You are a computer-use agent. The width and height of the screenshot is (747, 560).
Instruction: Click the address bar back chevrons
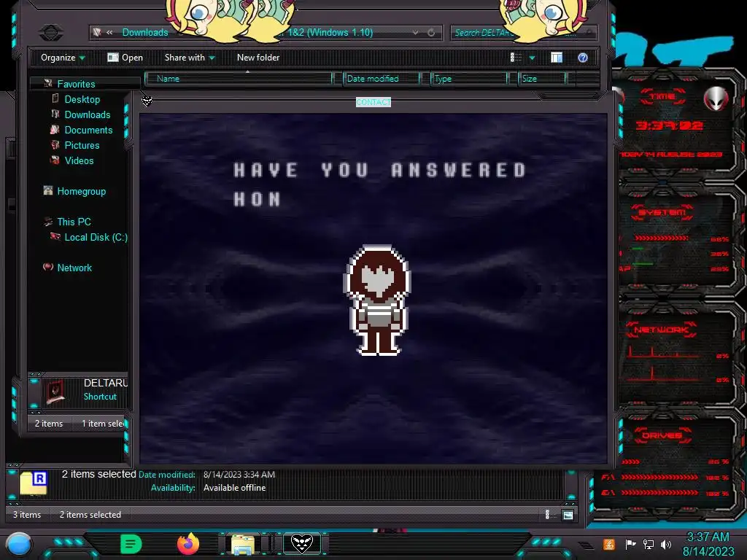pos(109,32)
